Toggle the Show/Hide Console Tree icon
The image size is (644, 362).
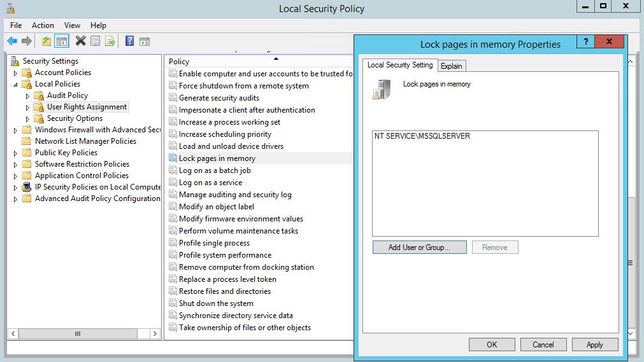(62, 41)
